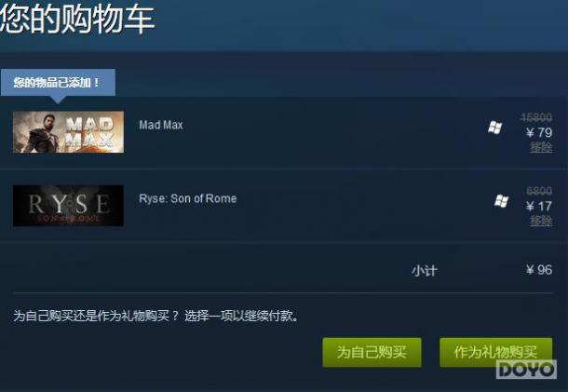Click the 您的物品已添加 notification banner

(58, 83)
